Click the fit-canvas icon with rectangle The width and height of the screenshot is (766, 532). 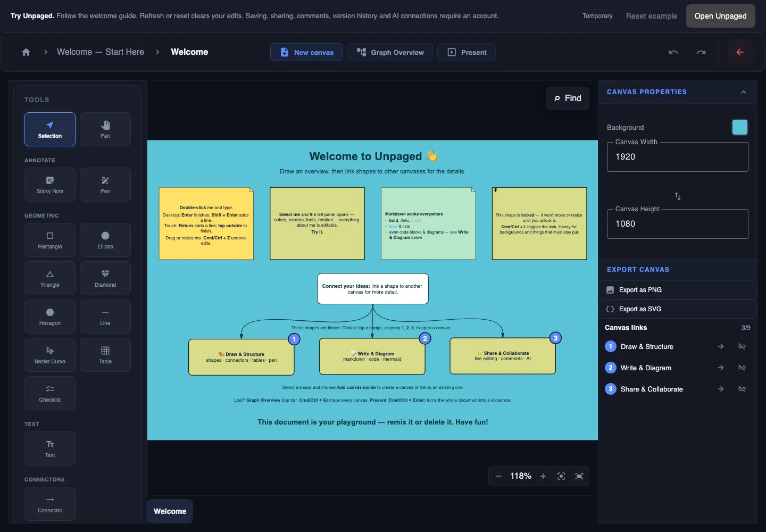[x=579, y=476]
